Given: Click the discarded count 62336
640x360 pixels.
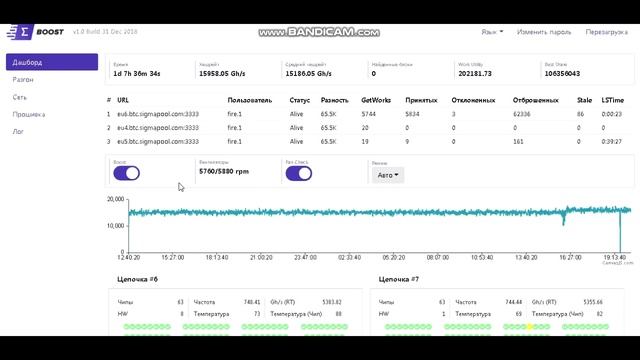Looking at the screenshot, I should (522, 114).
